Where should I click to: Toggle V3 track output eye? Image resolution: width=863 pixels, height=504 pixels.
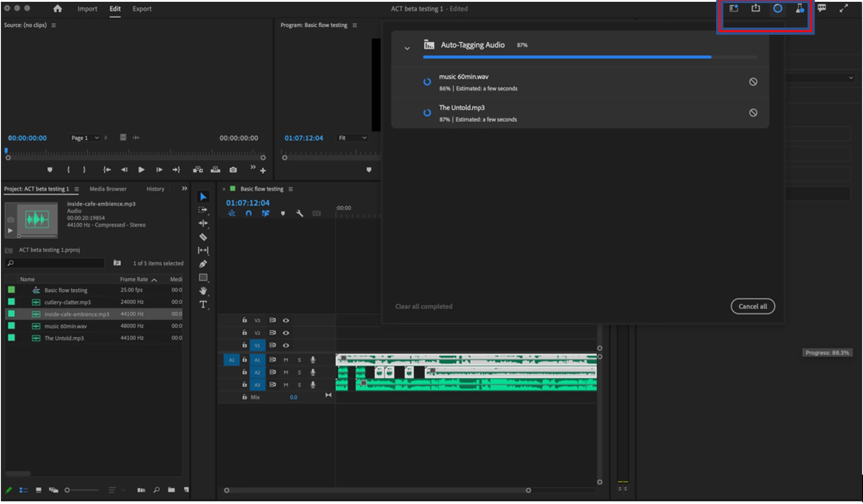(x=286, y=320)
